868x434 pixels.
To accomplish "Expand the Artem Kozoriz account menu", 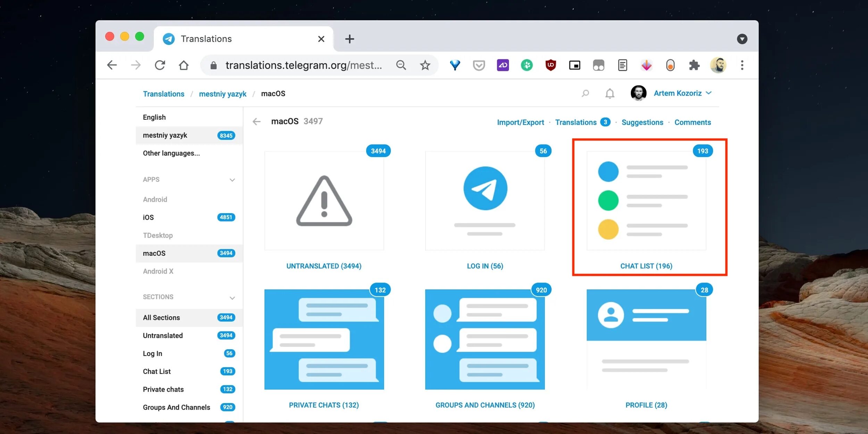I will [x=683, y=93].
